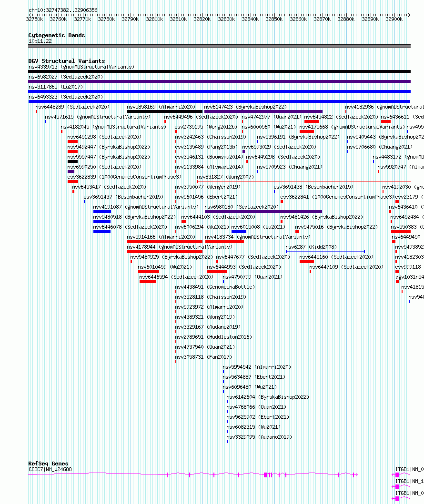Viewport: 424px width, 504px height.
Task: Click the red line under nsv831827 Wong2007
Action: [304, 181]
